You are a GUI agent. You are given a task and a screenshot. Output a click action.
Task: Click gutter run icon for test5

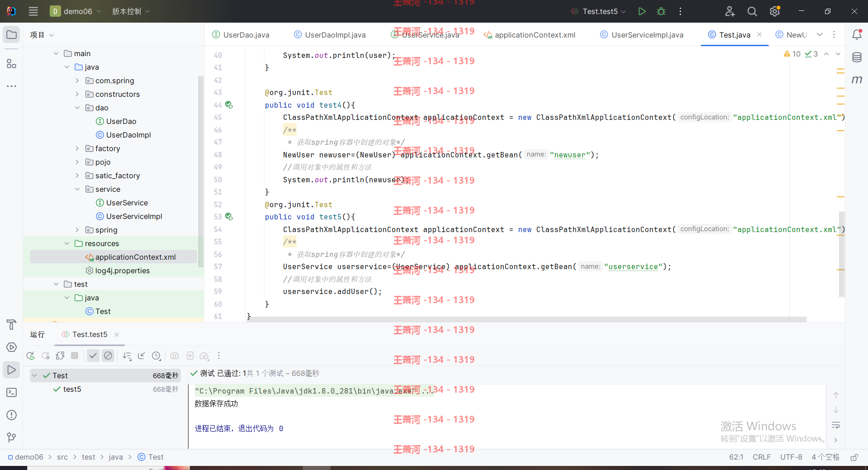tap(229, 217)
